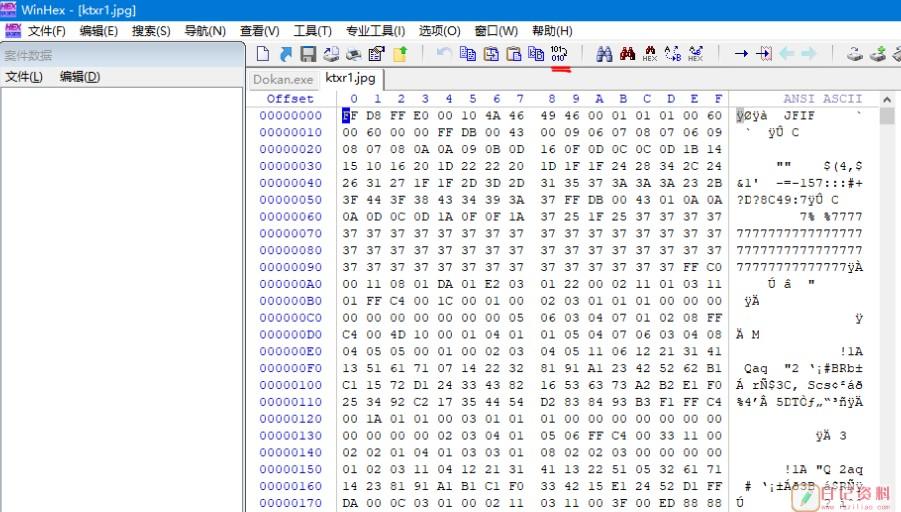Open the 工具(T) menu
The width and height of the screenshot is (901, 512).
coord(313,31)
